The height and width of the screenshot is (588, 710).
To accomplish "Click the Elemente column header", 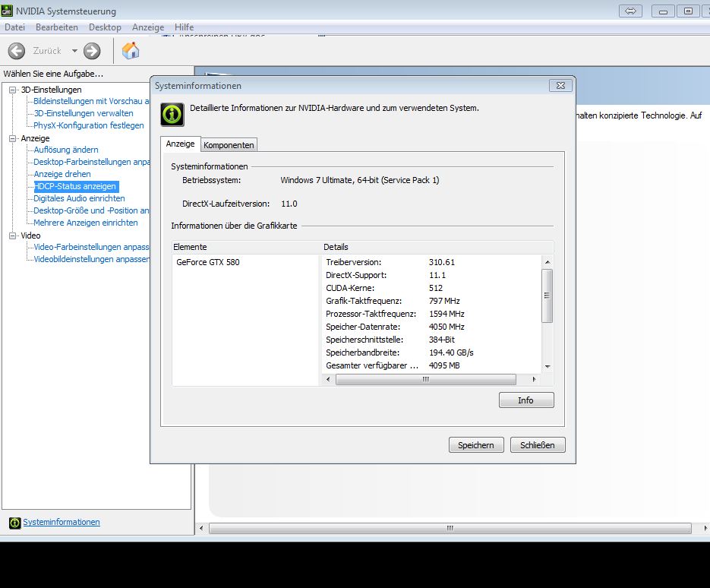I will point(247,247).
